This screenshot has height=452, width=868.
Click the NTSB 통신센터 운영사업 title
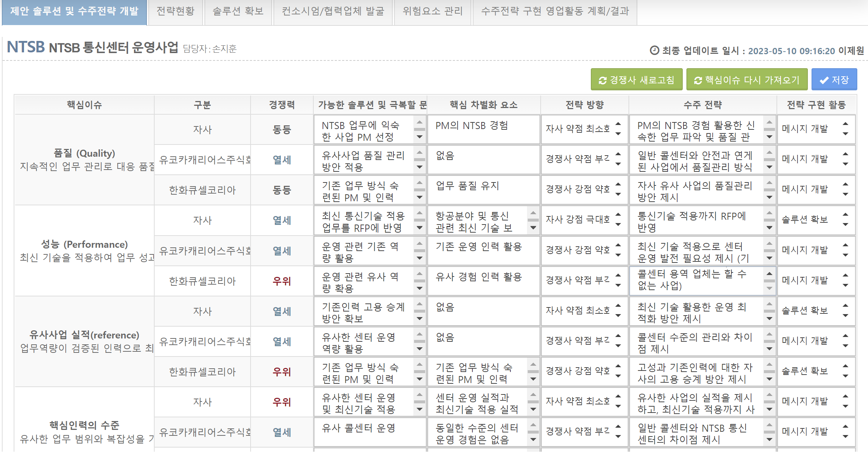coord(114,48)
